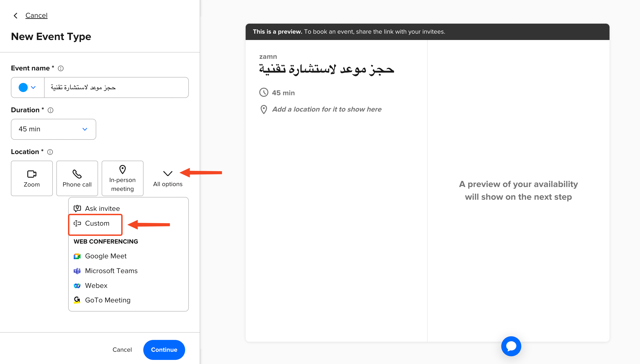Image resolution: width=640 pixels, height=364 pixels.
Task: Click the back chevron icon beside Cancel
Action: [x=15, y=15]
